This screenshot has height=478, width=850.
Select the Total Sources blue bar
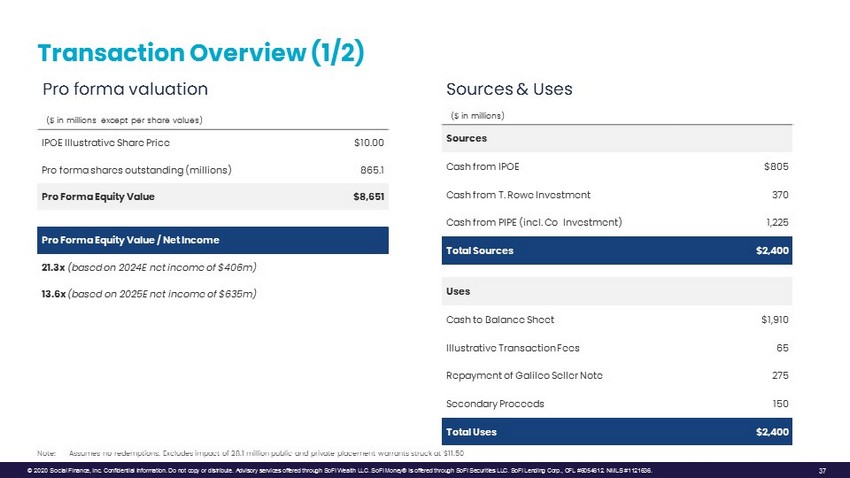point(617,250)
